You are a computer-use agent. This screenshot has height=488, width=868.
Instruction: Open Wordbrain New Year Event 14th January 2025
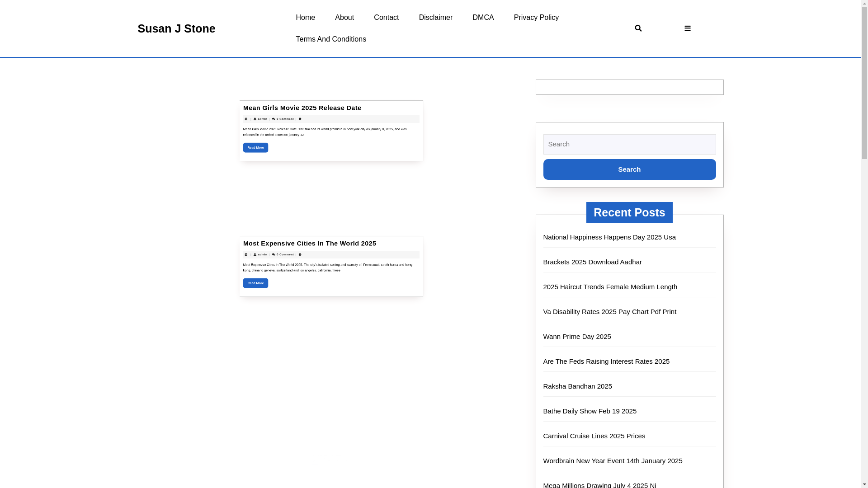click(613, 460)
